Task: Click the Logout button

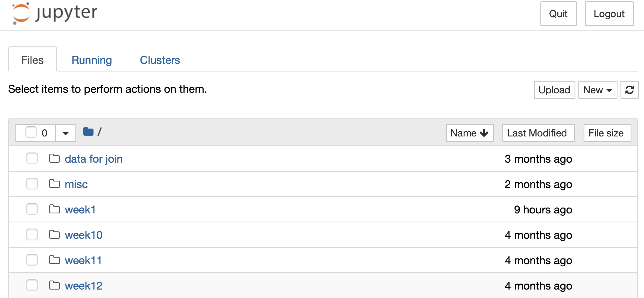Action: point(609,14)
